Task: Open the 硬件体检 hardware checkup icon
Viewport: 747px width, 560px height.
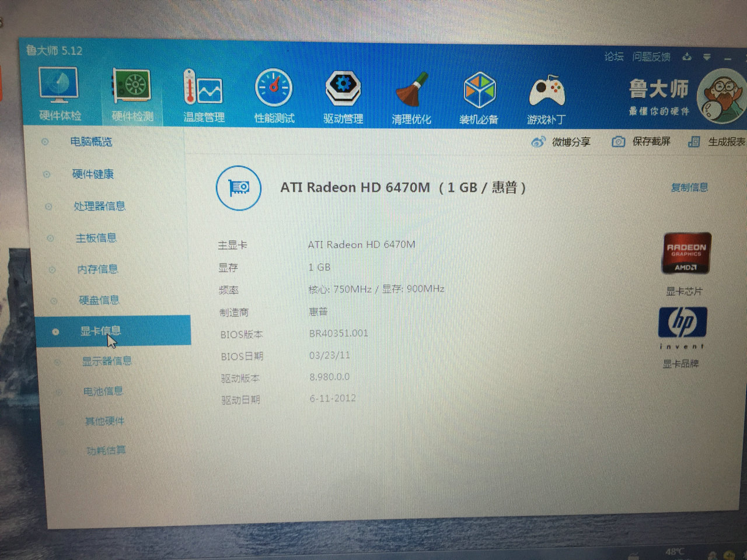Action: click(x=58, y=94)
